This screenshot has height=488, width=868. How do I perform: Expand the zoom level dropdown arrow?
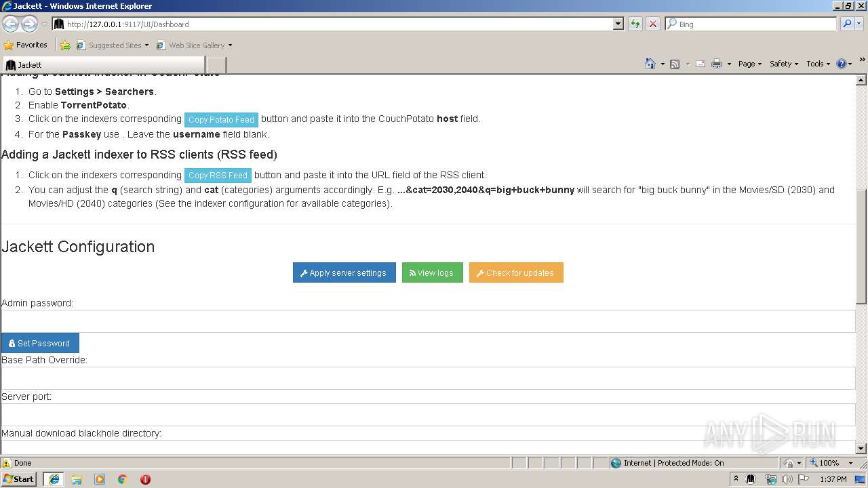(x=850, y=463)
